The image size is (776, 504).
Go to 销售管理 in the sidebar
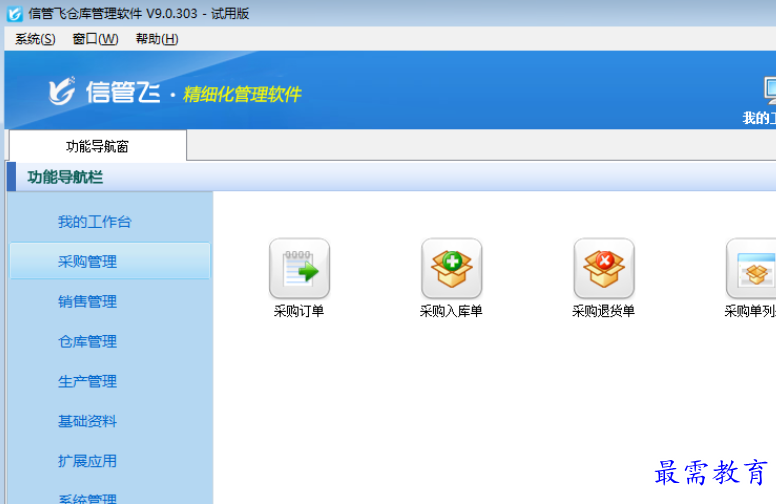[x=87, y=301]
